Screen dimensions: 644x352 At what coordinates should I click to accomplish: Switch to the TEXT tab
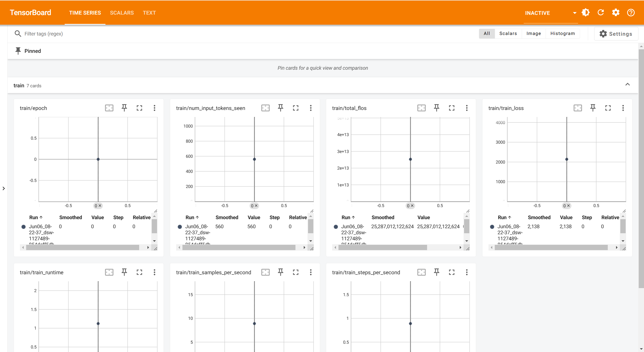[x=149, y=13]
